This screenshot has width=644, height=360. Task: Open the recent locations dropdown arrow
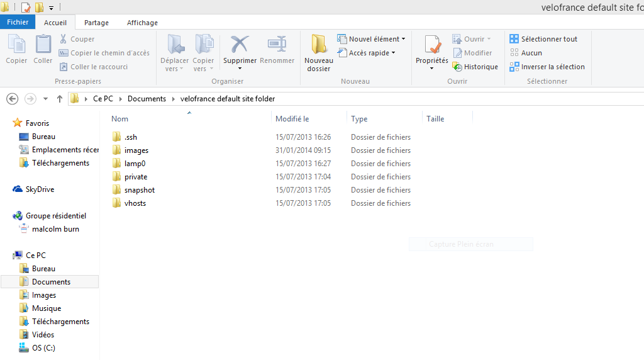tap(45, 99)
